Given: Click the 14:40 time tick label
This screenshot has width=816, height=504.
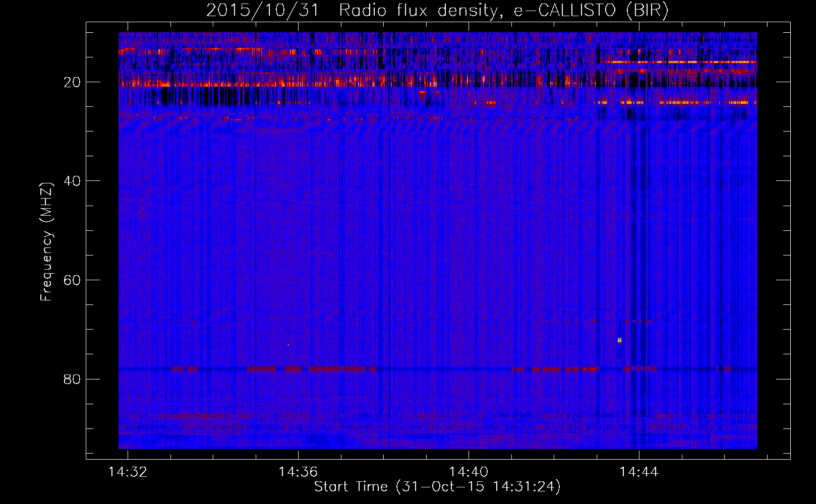Looking at the screenshot, I should (x=469, y=472).
